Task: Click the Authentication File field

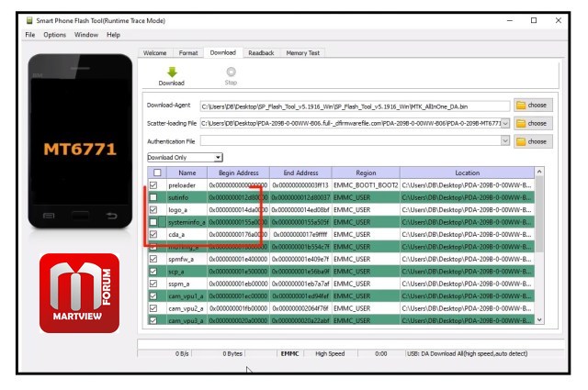Action: click(351, 141)
